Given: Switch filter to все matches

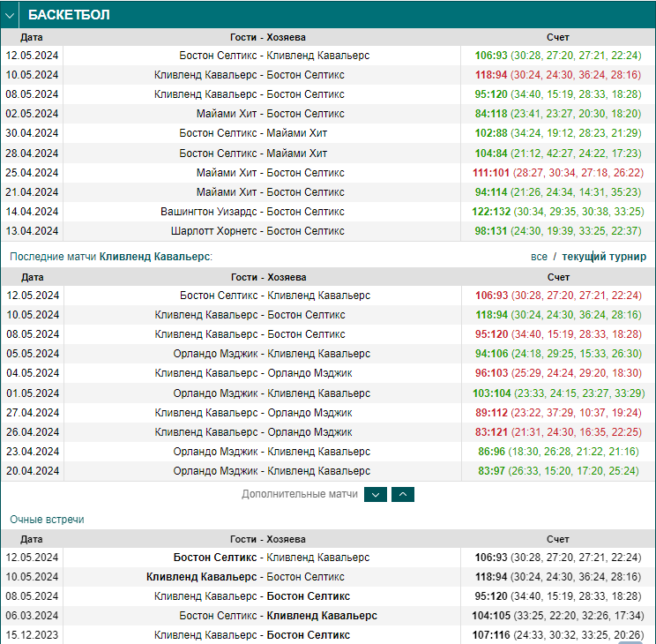Looking at the screenshot, I should click(x=539, y=256).
